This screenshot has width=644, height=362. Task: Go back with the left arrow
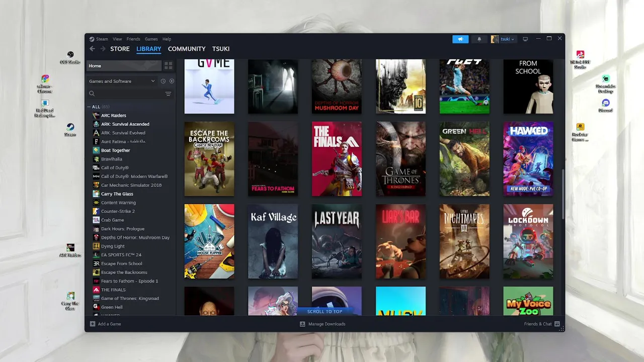point(92,49)
